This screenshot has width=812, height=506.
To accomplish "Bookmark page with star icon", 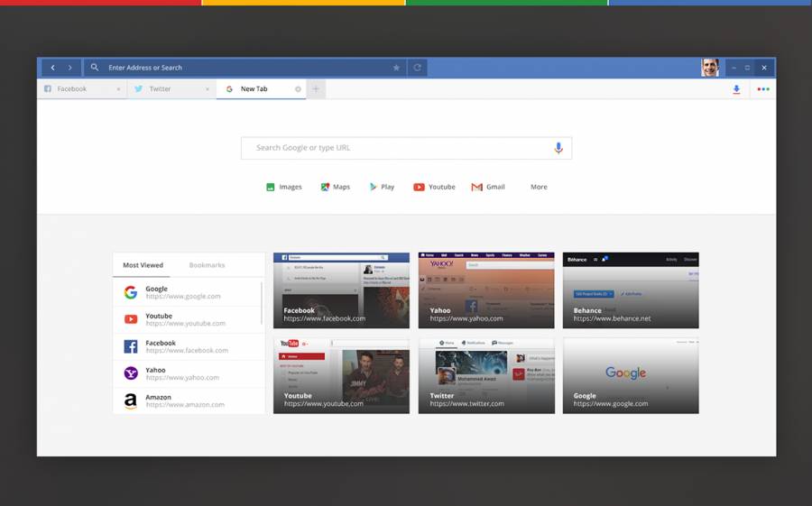I will point(396,68).
